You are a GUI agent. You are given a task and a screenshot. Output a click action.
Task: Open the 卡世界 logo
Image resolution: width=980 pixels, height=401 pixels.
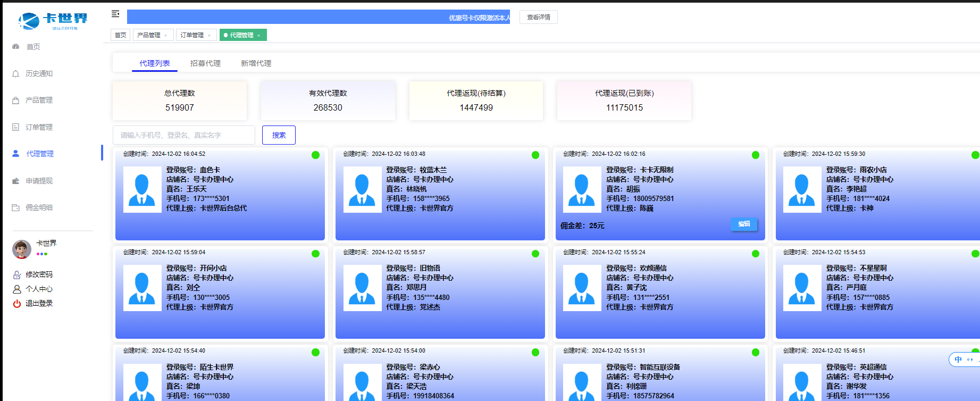pyautogui.click(x=53, y=21)
